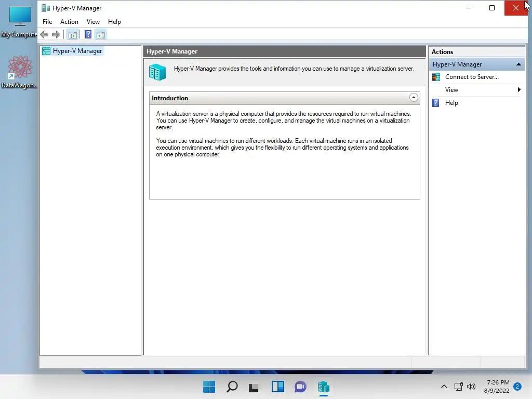The width and height of the screenshot is (532, 399).
Task: Click the Hyper-V Manager taskbar icon
Action: coord(323,387)
